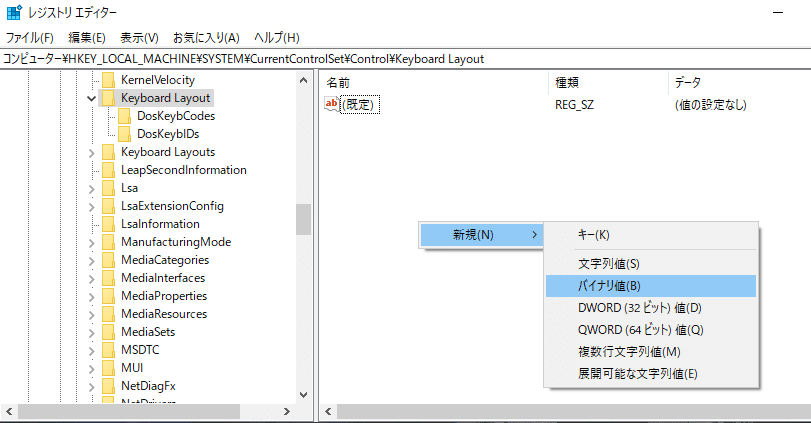Choose 複数行文字列値(M) from the submenu
The height and width of the screenshot is (423, 811).
coord(651,352)
